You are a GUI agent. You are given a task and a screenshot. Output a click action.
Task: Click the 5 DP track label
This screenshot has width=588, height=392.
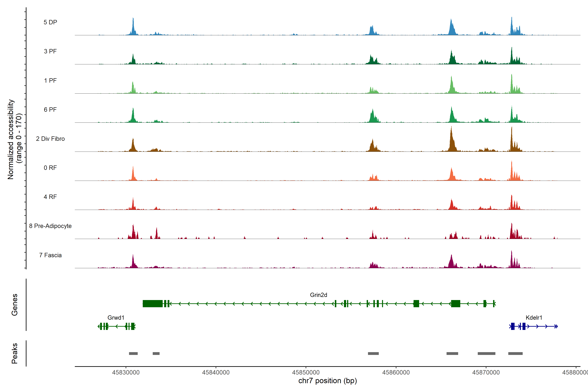tap(50, 22)
